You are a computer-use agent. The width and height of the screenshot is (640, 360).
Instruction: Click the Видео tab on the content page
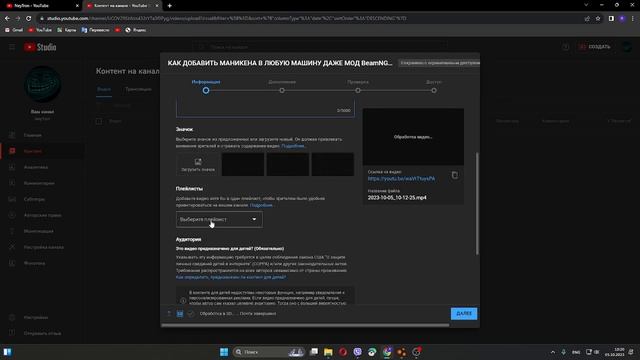[x=104, y=89]
